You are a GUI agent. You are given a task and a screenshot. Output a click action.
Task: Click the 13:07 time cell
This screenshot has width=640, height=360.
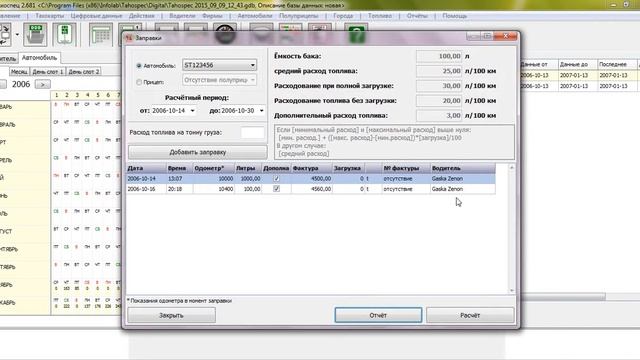click(x=179, y=179)
